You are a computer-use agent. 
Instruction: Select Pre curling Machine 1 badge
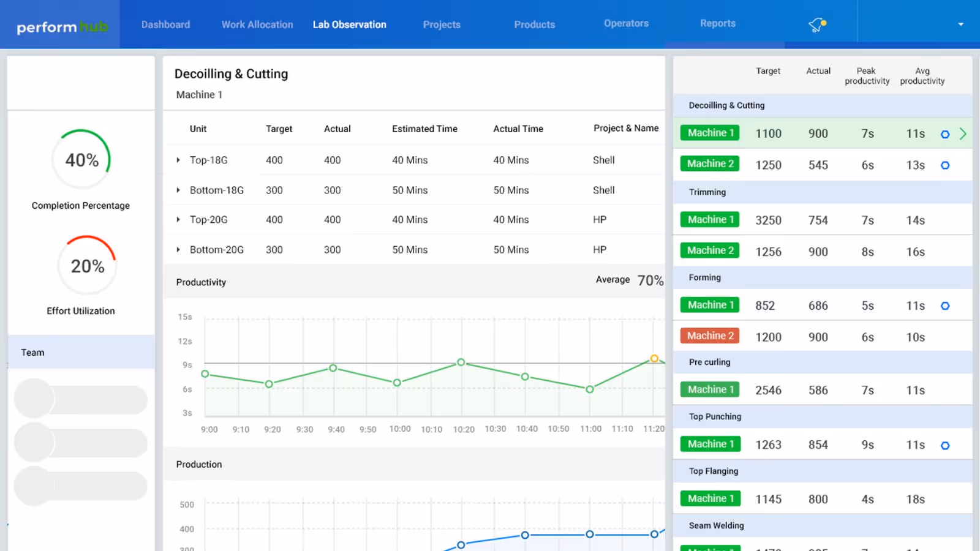(x=710, y=389)
